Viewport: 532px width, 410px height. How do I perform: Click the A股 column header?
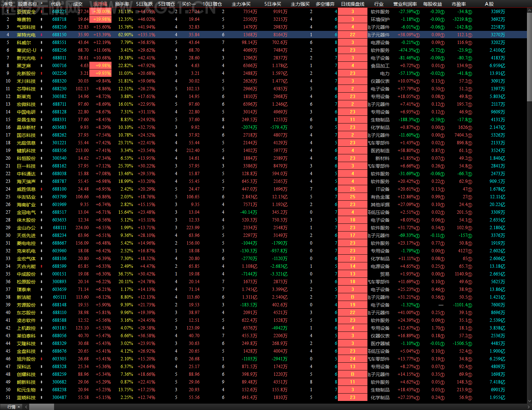[489, 4]
